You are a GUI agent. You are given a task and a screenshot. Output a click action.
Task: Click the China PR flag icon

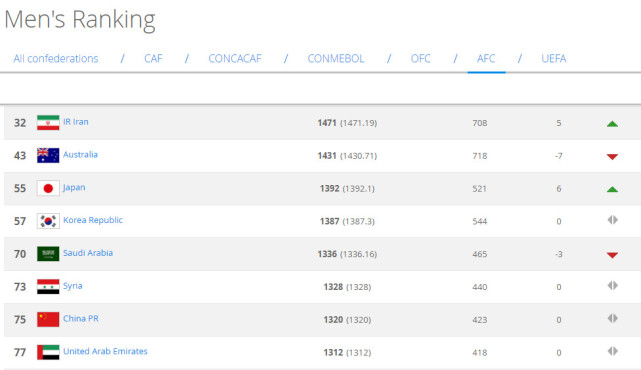[x=48, y=319]
